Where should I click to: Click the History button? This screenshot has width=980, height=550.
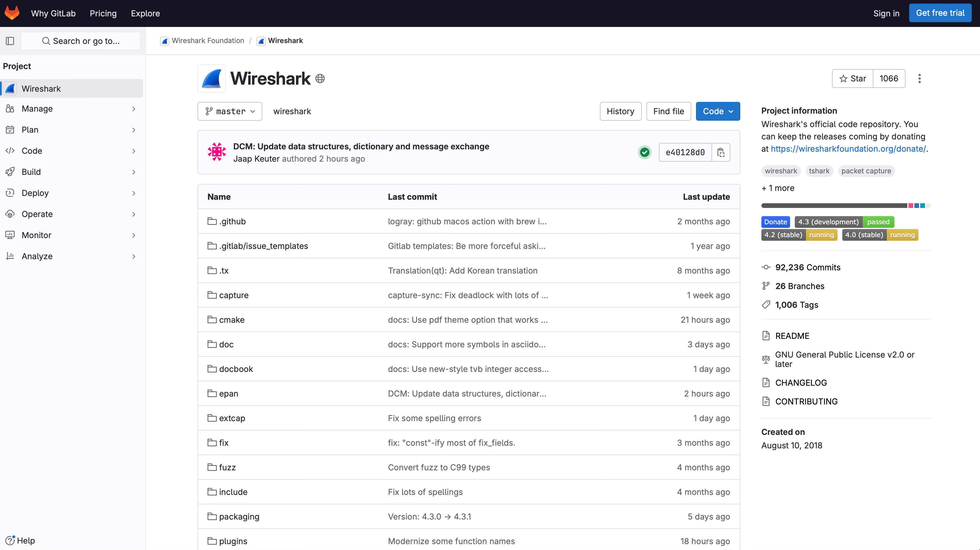pyautogui.click(x=620, y=111)
